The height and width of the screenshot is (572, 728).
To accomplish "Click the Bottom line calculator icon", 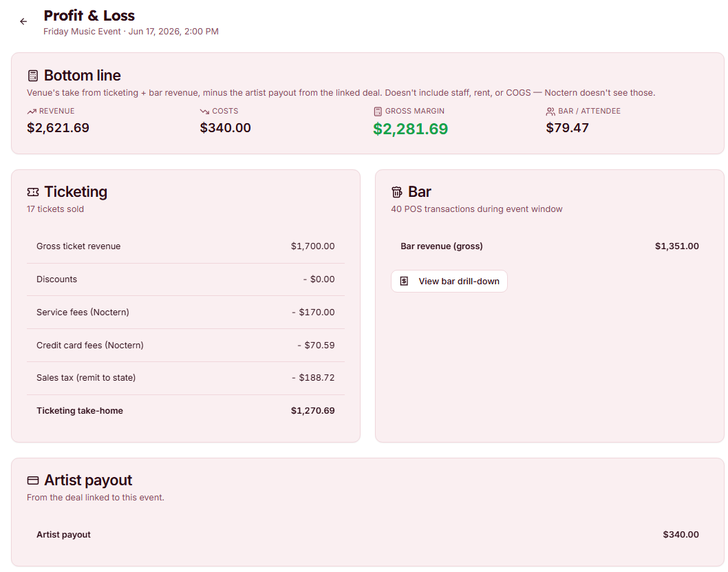I will (33, 75).
